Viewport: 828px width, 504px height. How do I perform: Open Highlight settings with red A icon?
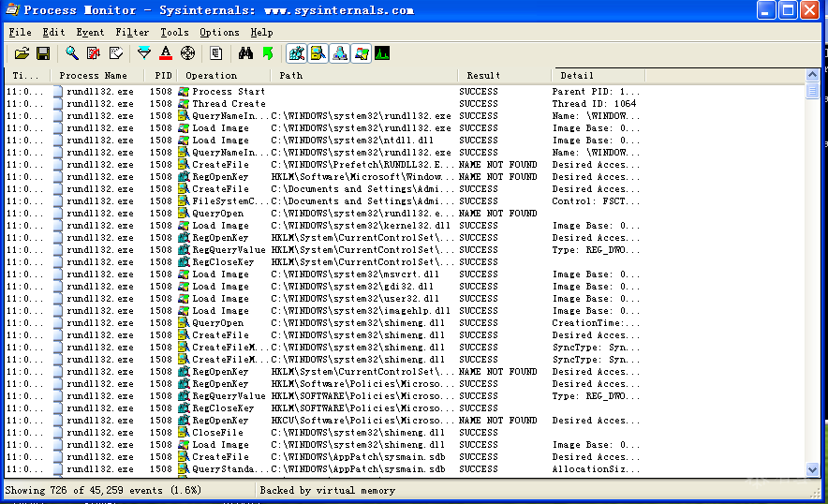[x=166, y=53]
